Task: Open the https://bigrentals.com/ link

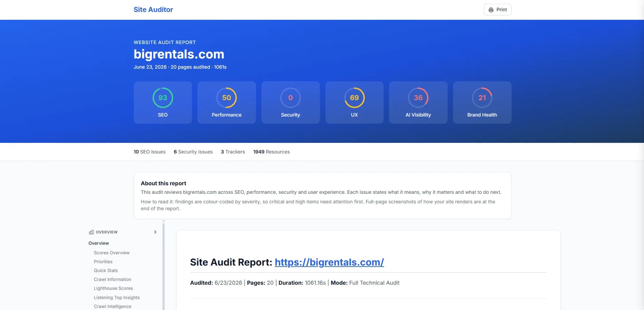Action: [329, 262]
